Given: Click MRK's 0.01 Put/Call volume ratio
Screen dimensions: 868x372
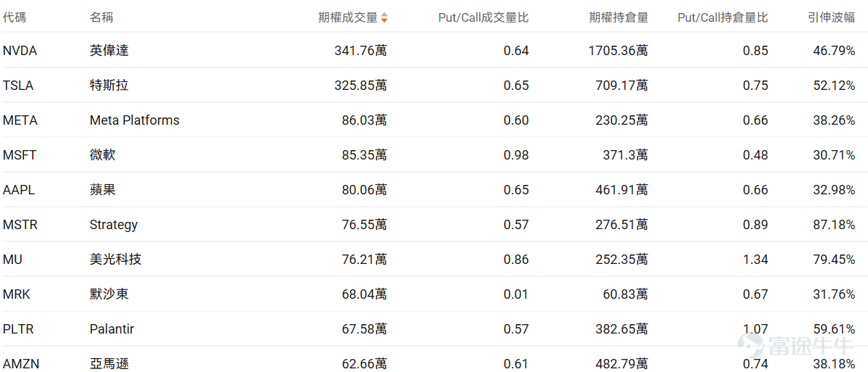Looking at the screenshot, I should (516, 294).
